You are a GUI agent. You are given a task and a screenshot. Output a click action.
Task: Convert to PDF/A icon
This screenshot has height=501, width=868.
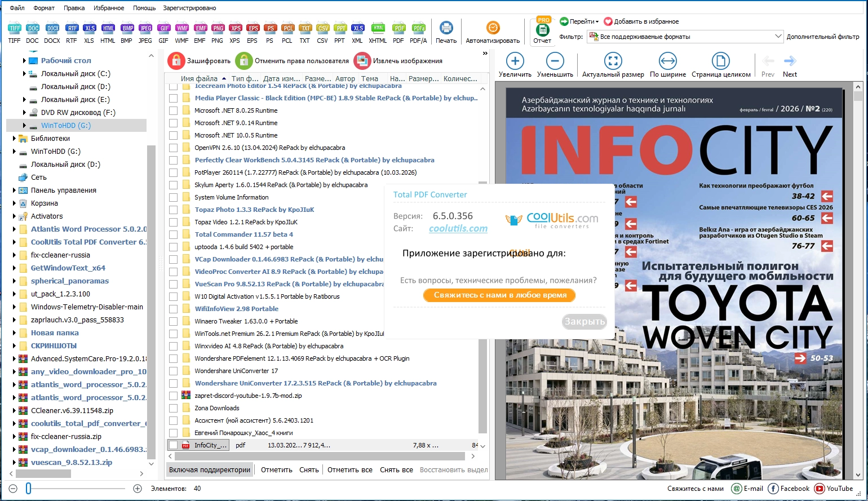click(418, 33)
